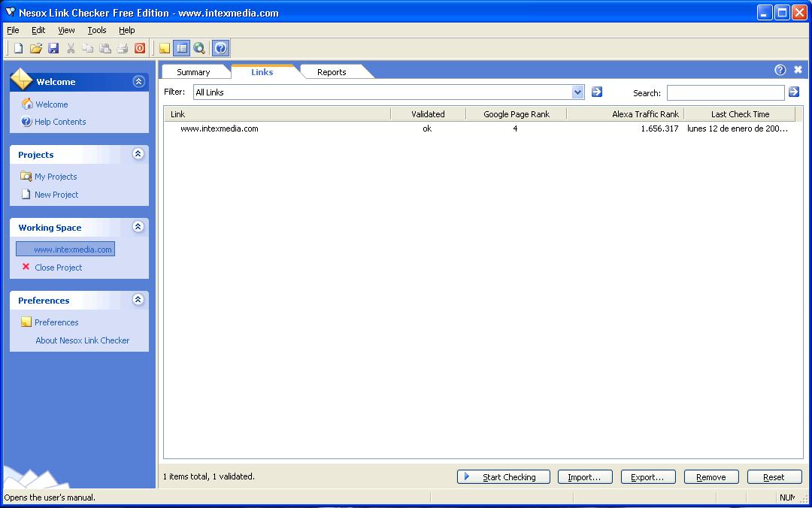Collapse the Welcome sidebar section
This screenshot has width=812, height=508.
click(138, 81)
